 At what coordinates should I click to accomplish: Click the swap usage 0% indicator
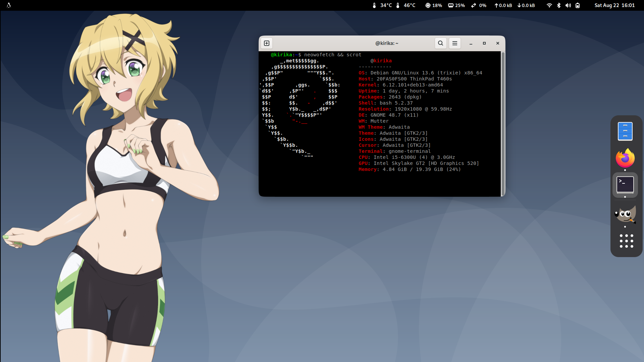(x=479, y=5)
